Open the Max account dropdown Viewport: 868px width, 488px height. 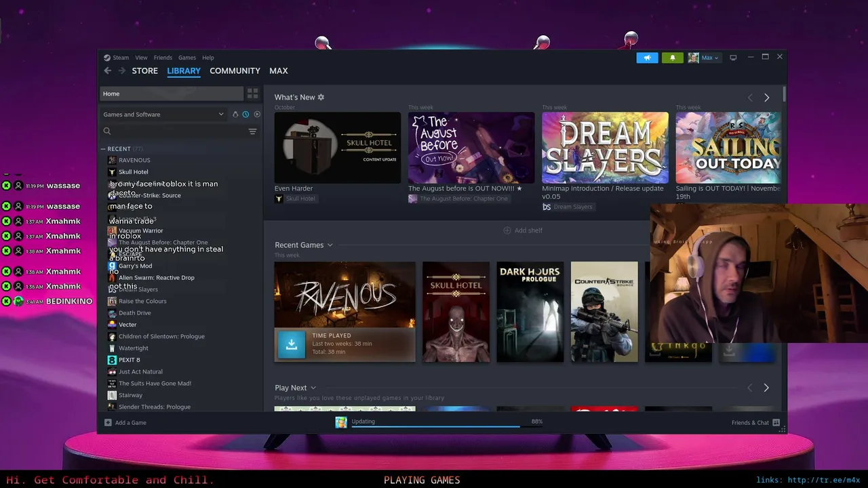710,58
